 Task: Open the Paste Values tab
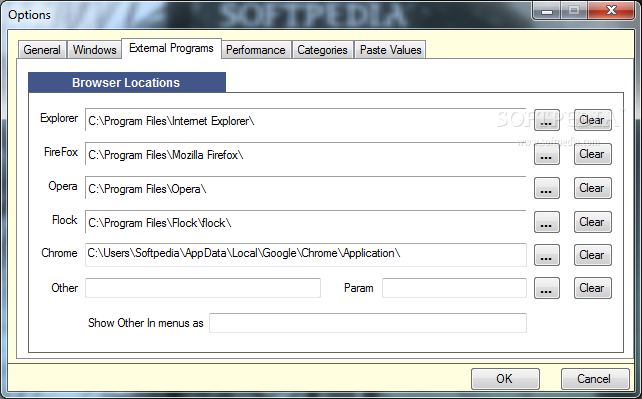pyautogui.click(x=390, y=50)
